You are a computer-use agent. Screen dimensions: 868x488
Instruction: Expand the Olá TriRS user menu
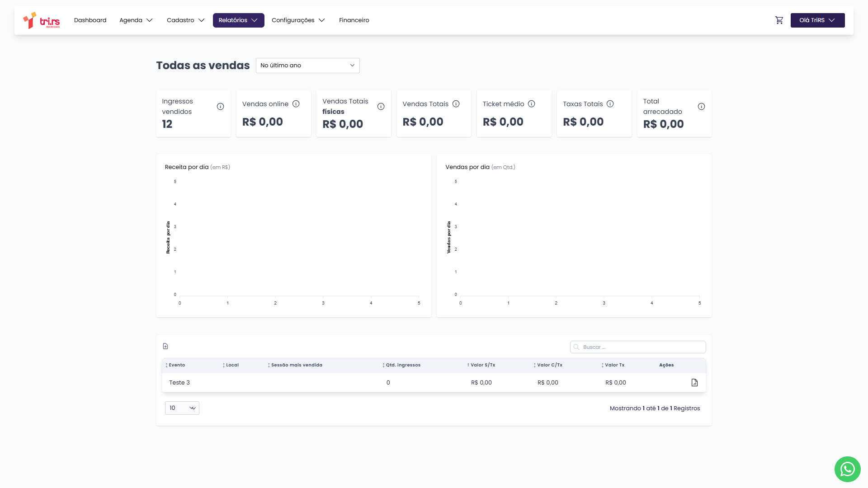pos(817,20)
